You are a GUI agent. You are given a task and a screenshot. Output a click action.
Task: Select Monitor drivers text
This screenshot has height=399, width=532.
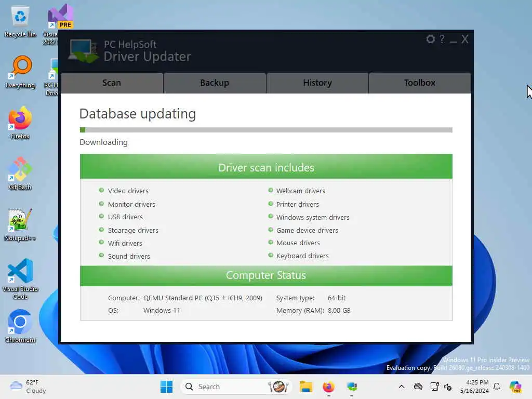point(131,204)
